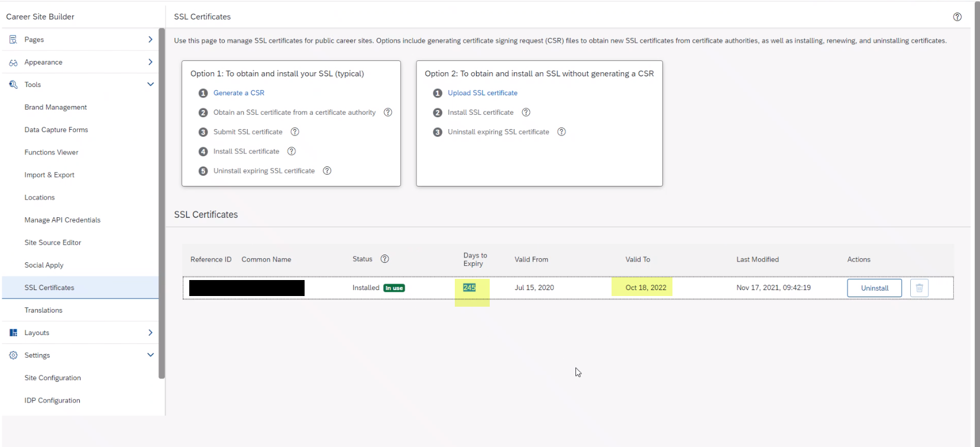Click the Installed status text
Image resolution: width=980 pixels, height=447 pixels.
click(x=366, y=288)
